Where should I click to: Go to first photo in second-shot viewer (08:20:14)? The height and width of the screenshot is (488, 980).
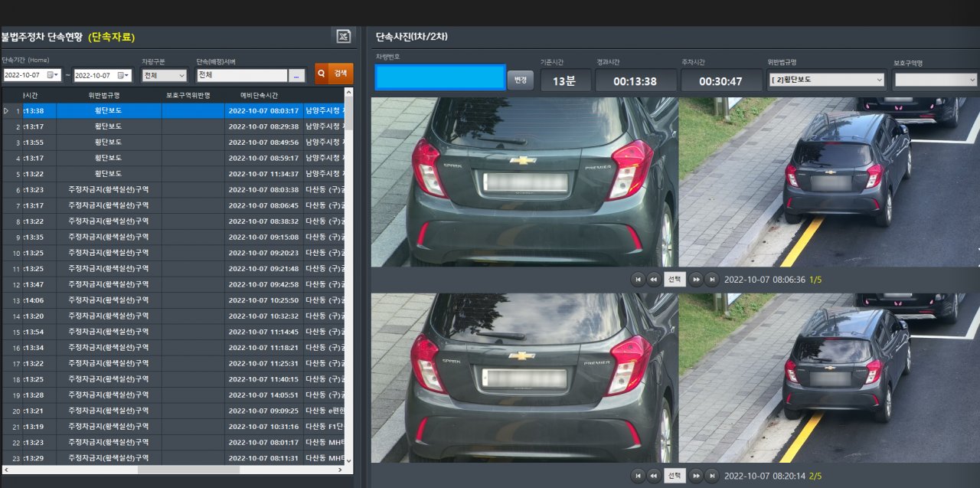pos(638,476)
